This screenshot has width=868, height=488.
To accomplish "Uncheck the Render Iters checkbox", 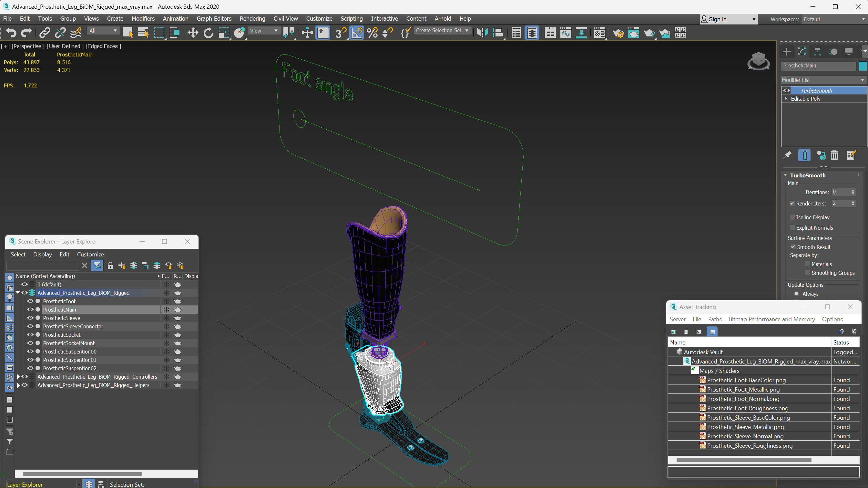I will coord(792,204).
